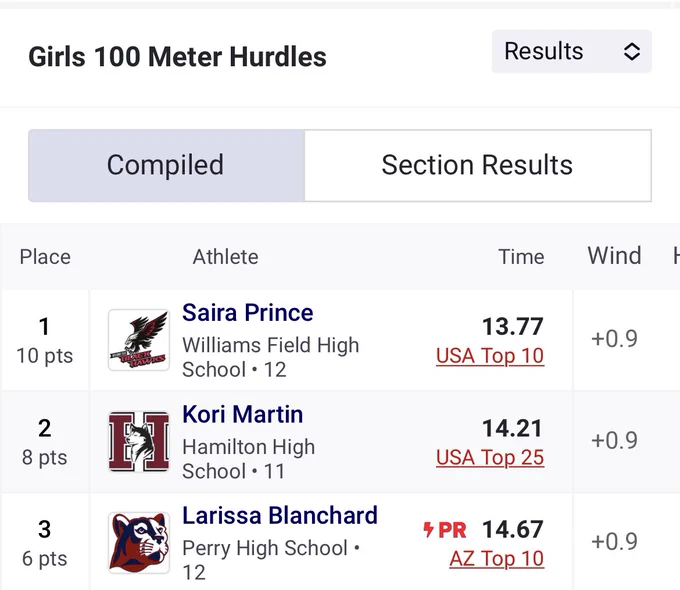Open Kori Martin athlete profile

pyautogui.click(x=242, y=414)
